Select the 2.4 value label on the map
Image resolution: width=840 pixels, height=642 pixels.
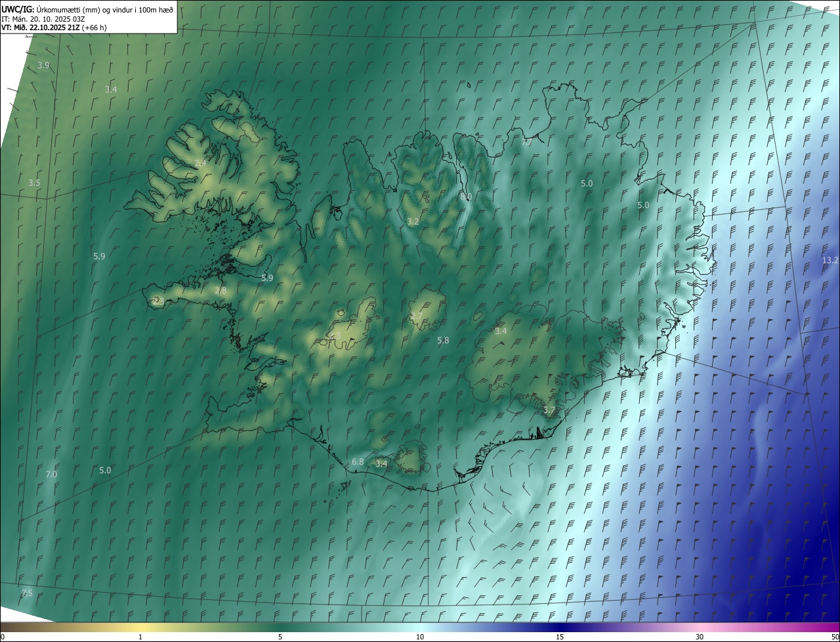201,163
